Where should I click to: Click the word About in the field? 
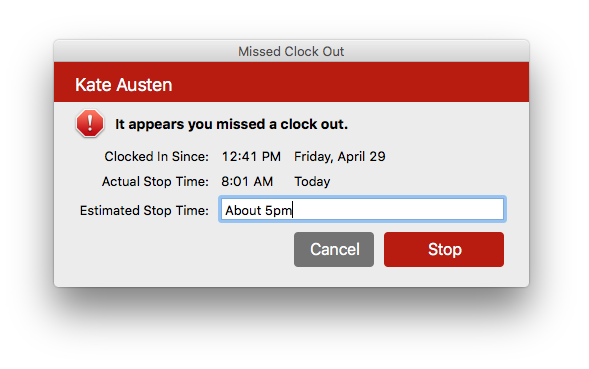[243, 210]
